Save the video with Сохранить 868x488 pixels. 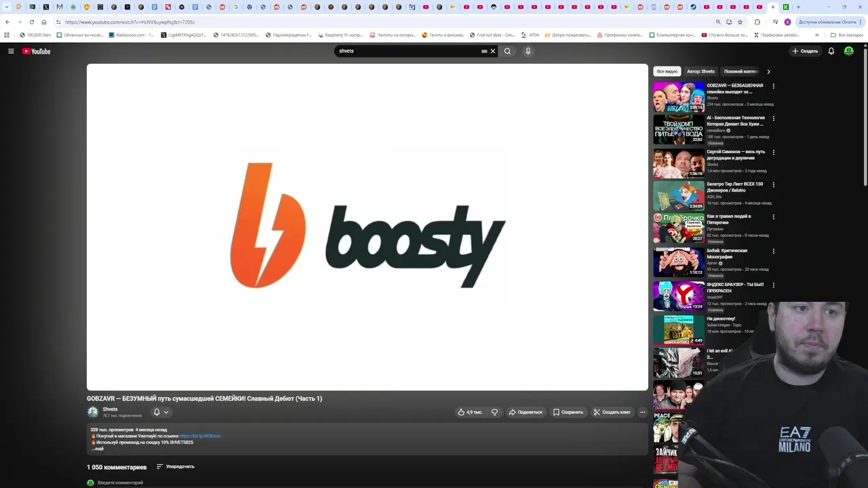(x=568, y=412)
